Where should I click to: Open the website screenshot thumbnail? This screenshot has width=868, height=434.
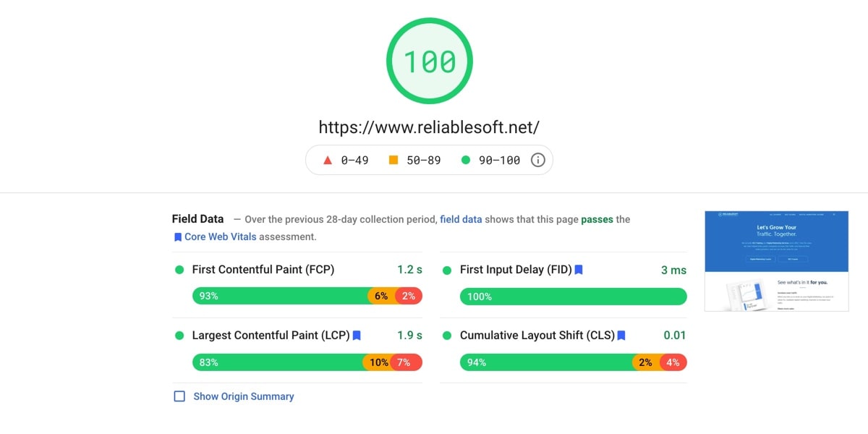tap(775, 261)
